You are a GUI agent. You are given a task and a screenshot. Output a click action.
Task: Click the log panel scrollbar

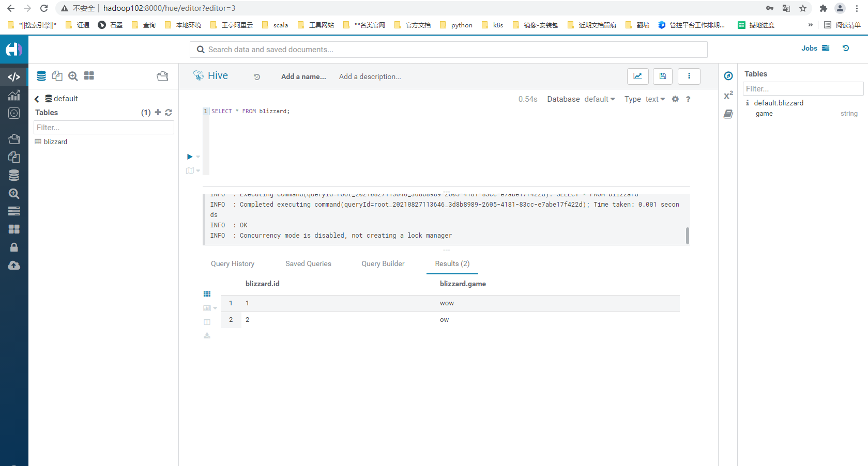tap(687, 236)
